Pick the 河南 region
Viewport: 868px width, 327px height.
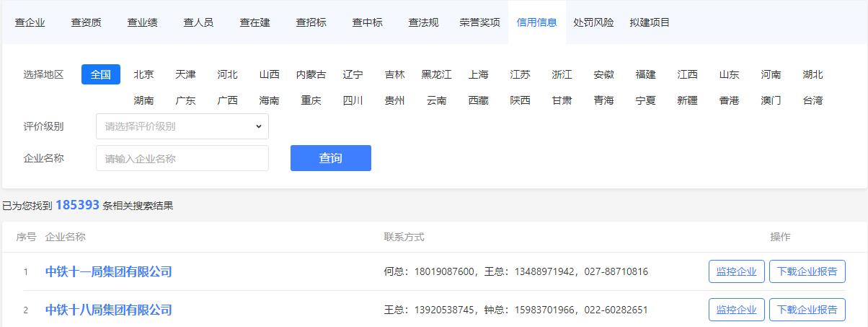[x=771, y=74]
